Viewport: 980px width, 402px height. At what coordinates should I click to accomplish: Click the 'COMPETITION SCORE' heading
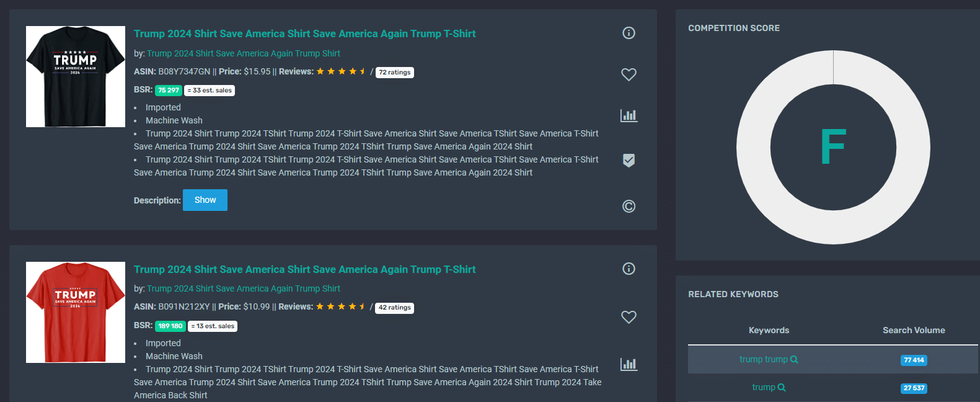(x=734, y=28)
